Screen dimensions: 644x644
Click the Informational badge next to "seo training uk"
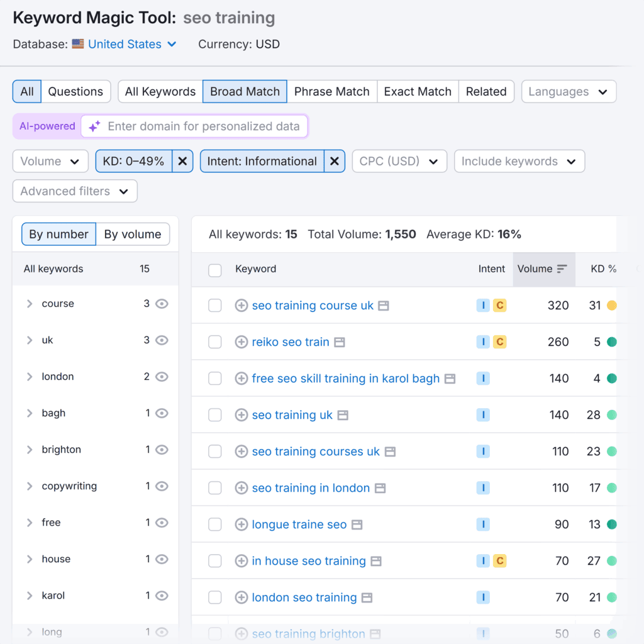483,415
